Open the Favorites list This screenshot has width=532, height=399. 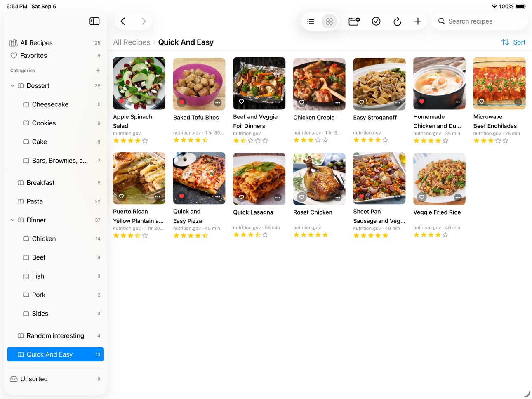(x=55, y=56)
